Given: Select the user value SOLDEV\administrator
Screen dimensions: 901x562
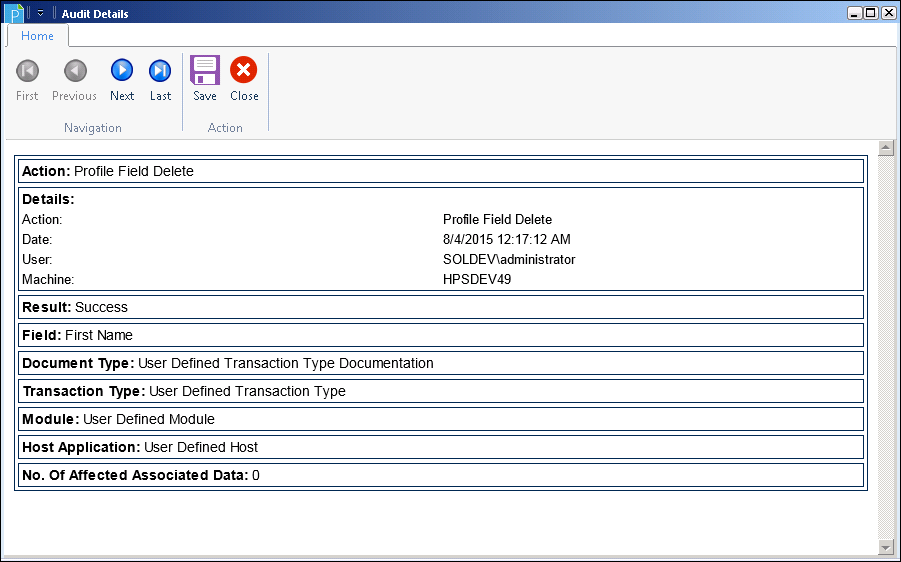Looking at the screenshot, I should tap(509, 260).
